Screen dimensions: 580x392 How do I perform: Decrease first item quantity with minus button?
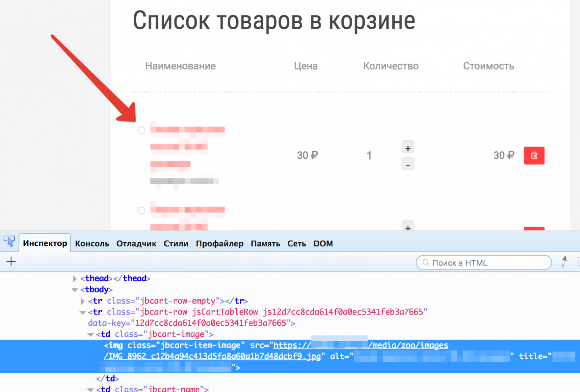[x=408, y=165]
